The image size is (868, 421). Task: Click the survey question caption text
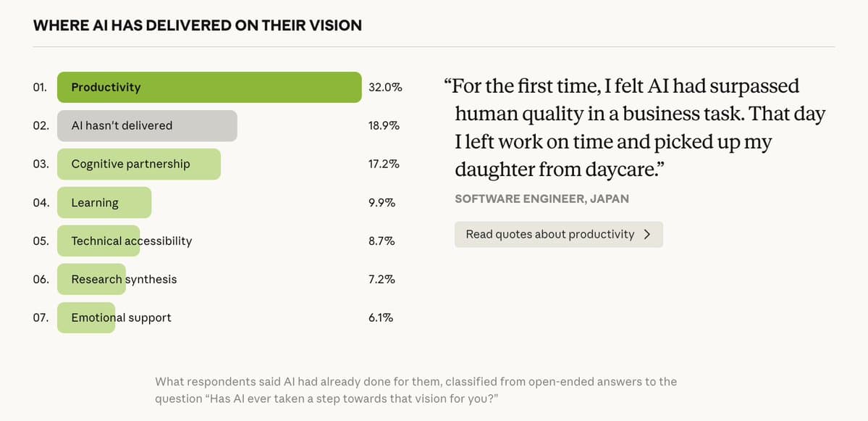(416, 390)
